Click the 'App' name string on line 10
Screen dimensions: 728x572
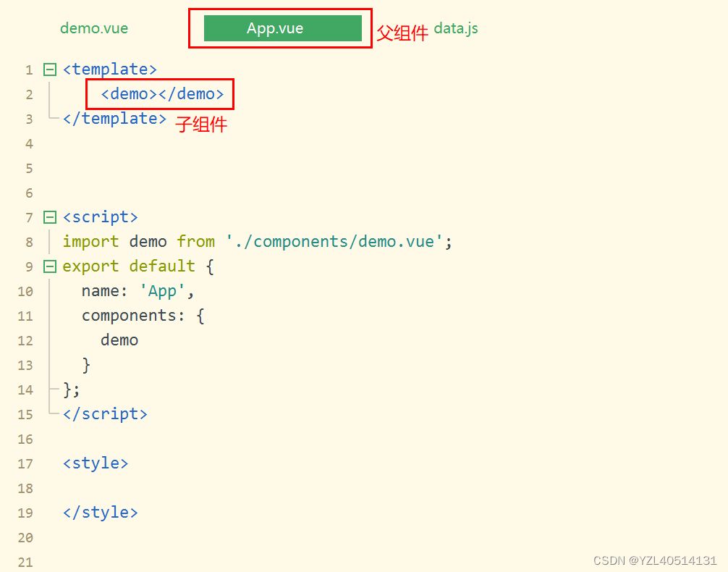pyautogui.click(x=162, y=291)
